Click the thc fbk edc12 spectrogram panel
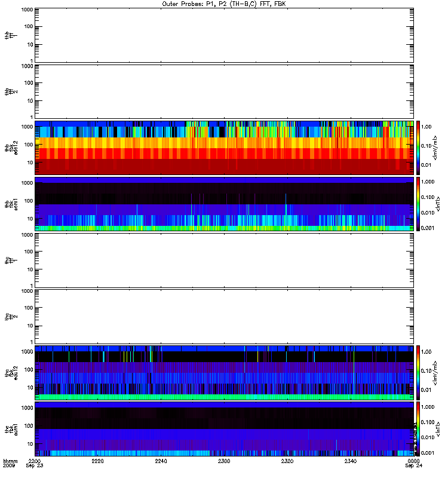Image resolution: width=448 pixels, height=478 pixels. [225, 372]
